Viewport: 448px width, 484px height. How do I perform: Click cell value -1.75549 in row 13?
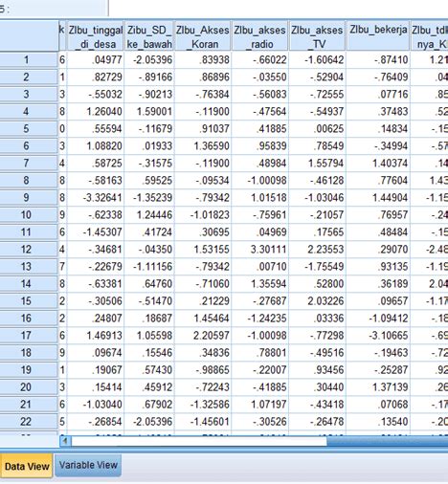tap(317, 267)
